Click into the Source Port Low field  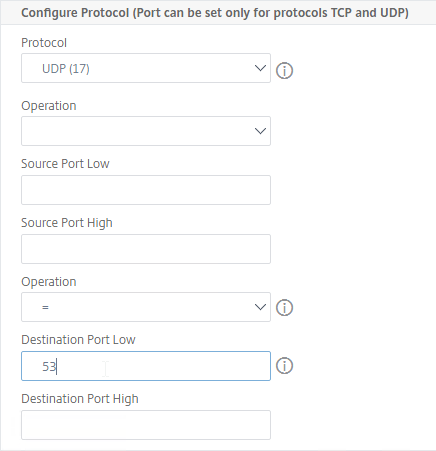click(x=146, y=190)
